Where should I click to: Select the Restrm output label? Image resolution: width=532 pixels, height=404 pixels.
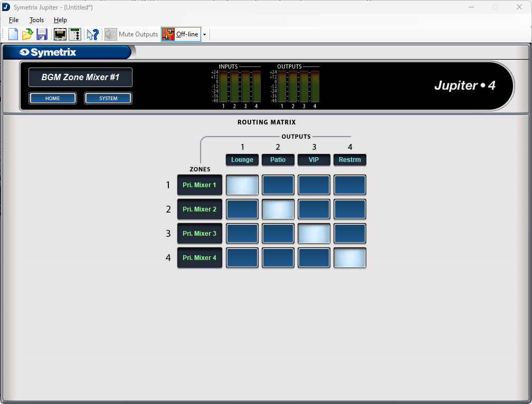[349, 160]
